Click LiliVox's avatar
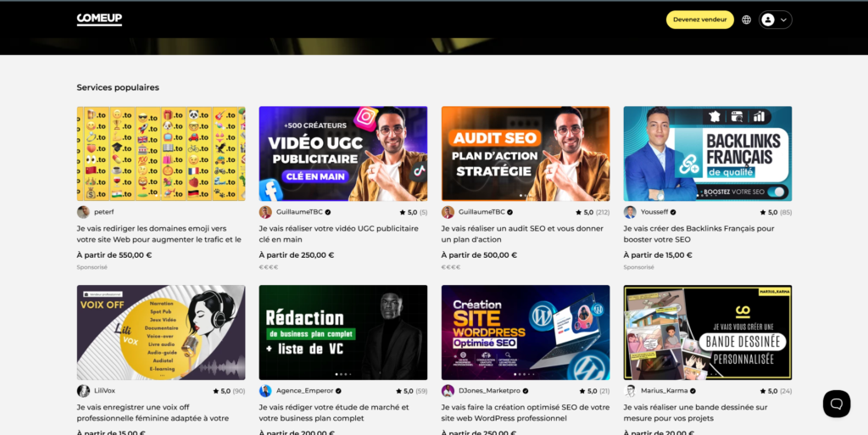Viewport: 868px width, 435px height. click(83, 391)
